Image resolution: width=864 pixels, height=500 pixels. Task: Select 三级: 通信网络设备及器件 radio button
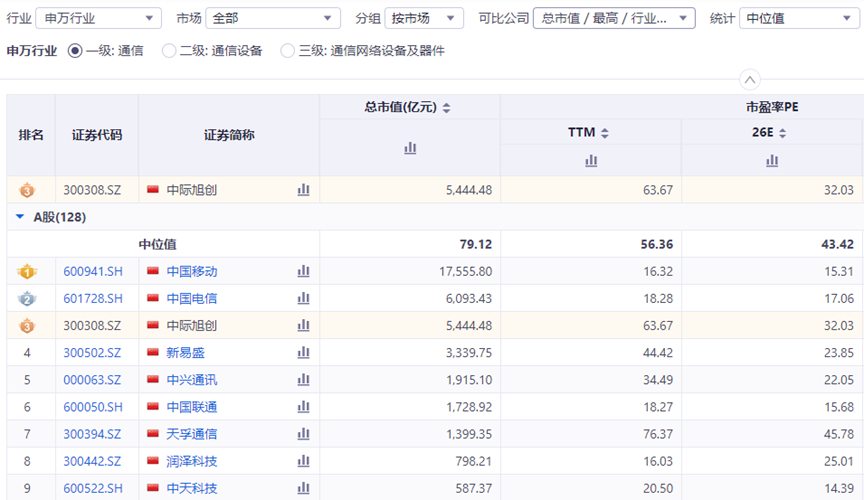coord(288,51)
